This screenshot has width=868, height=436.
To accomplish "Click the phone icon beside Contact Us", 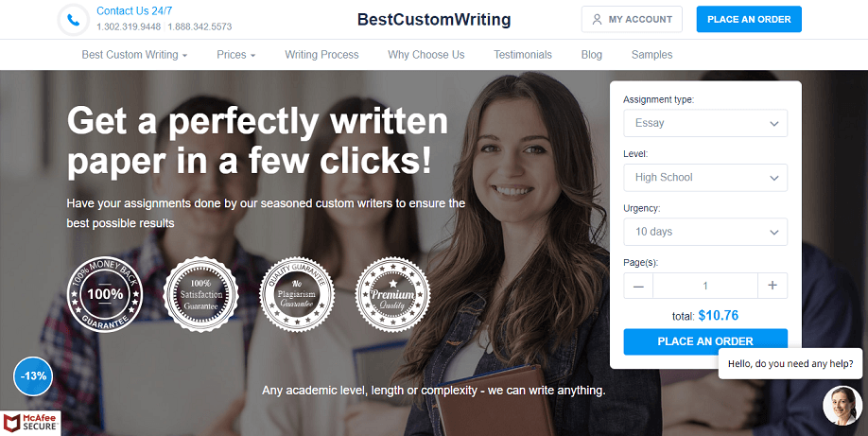I will [x=73, y=20].
